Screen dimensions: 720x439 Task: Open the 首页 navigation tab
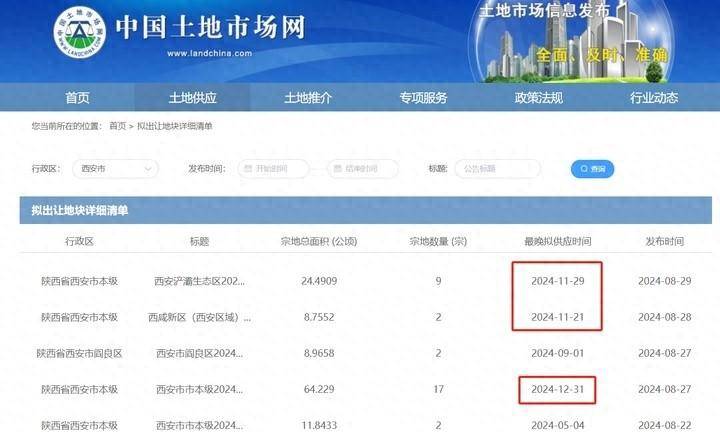click(x=77, y=97)
